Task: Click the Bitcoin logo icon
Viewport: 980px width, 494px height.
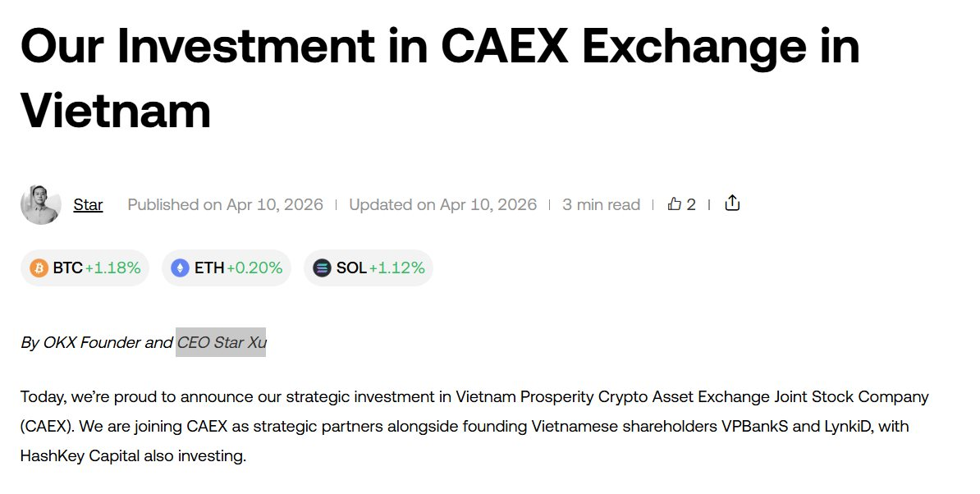Action: (38, 268)
